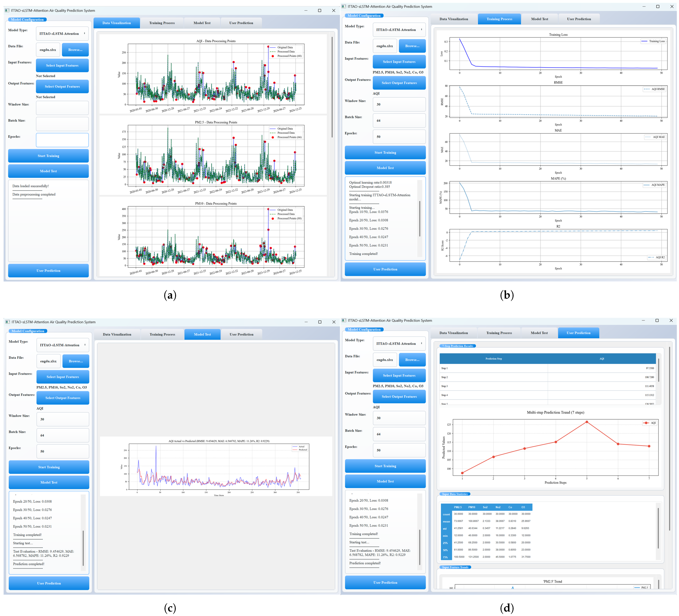Click Input Data Statistics table scrollbar in window (d)
The height and width of the screenshot is (616, 679).
pyautogui.click(x=658, y=528)
